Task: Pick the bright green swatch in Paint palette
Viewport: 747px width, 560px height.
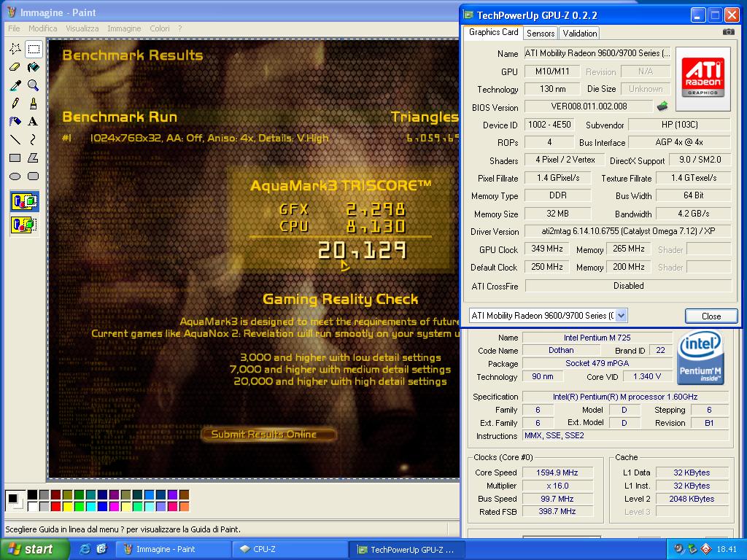Action: click(79, 506)
